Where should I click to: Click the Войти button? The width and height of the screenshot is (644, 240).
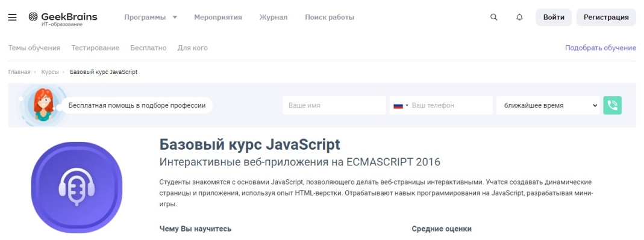[554, 17]
